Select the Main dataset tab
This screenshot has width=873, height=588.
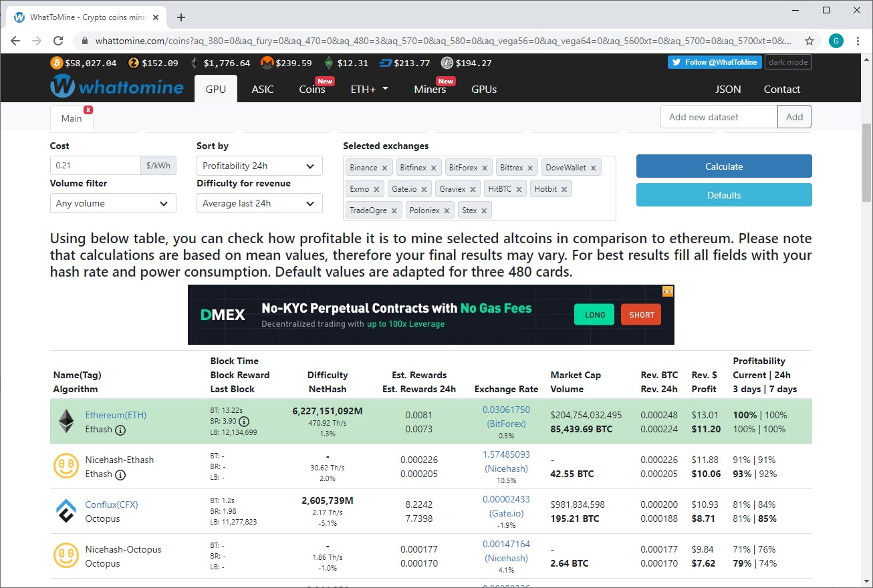(72, 118)
